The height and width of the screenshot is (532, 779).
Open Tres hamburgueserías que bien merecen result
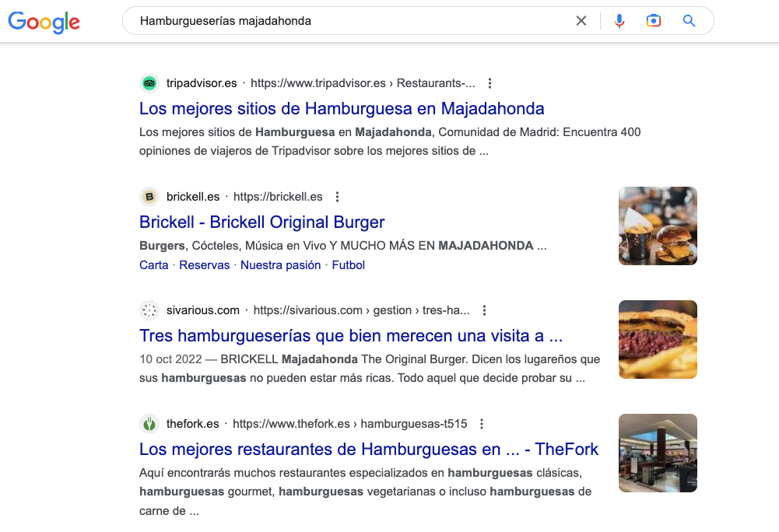pyautogui.click(x=351, y=336)
